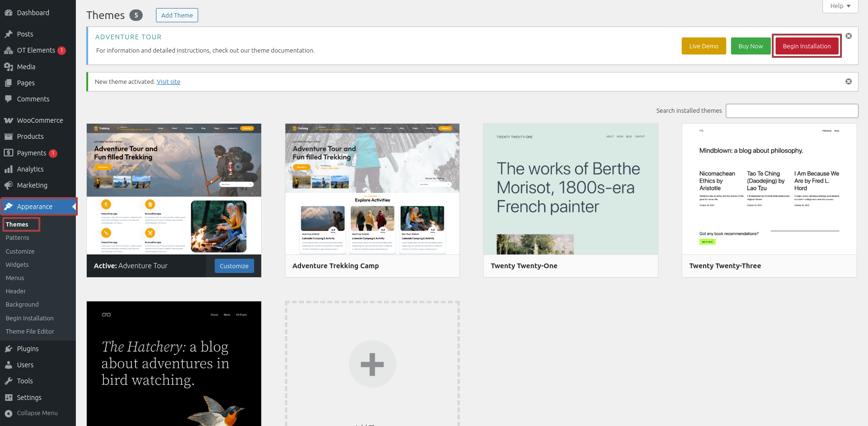The width and height of the screenshot is (868, 426).
Task: Open the Theme File Editor item
Action: (x=30, y=331)
